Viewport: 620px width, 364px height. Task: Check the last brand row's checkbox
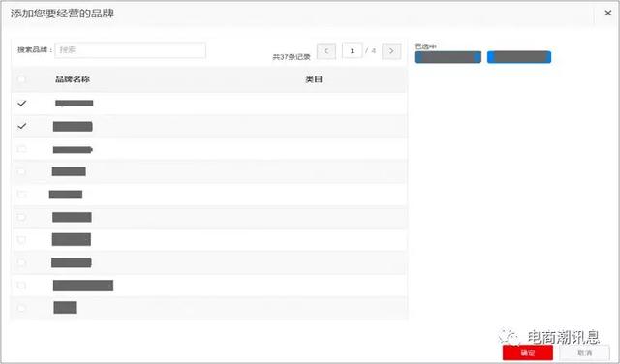point(21,308)
